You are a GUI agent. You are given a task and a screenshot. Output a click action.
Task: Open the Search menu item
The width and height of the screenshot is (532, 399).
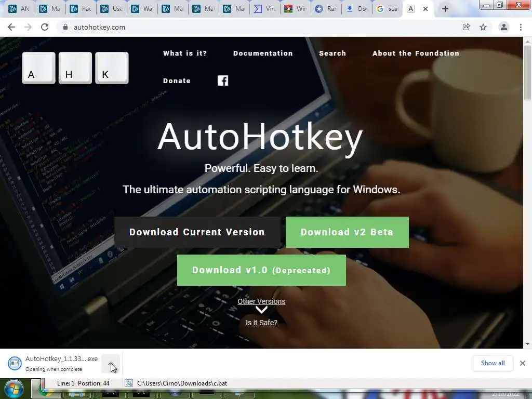(332, 54)
